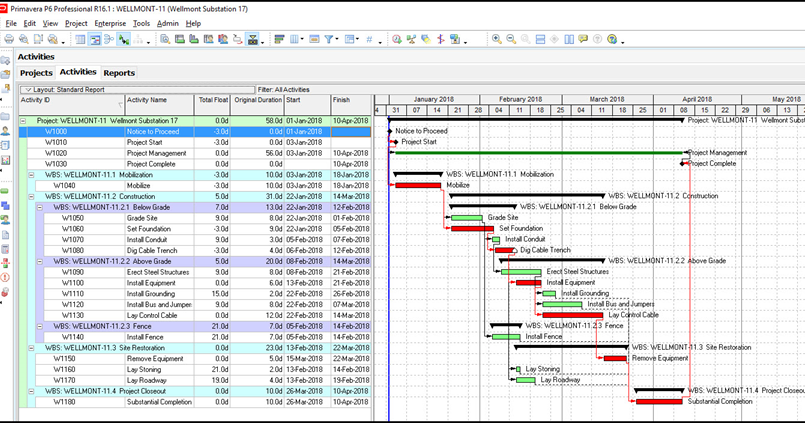Click the red Mobilize bar in Gantt chart
Viewport: 805px width, 423px height.
pyautogui.click(x=418, y=185)
